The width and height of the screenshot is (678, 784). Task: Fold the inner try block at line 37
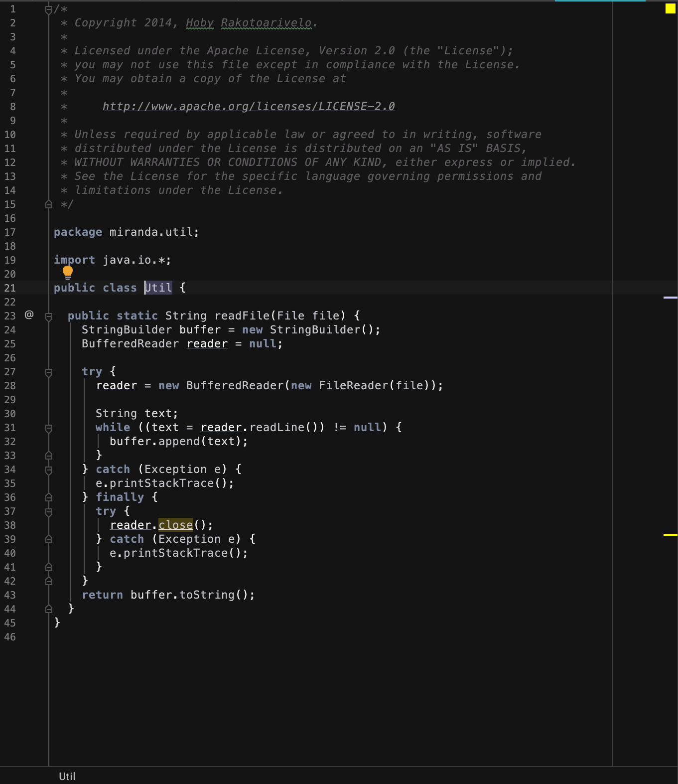(x=49, y=512)
